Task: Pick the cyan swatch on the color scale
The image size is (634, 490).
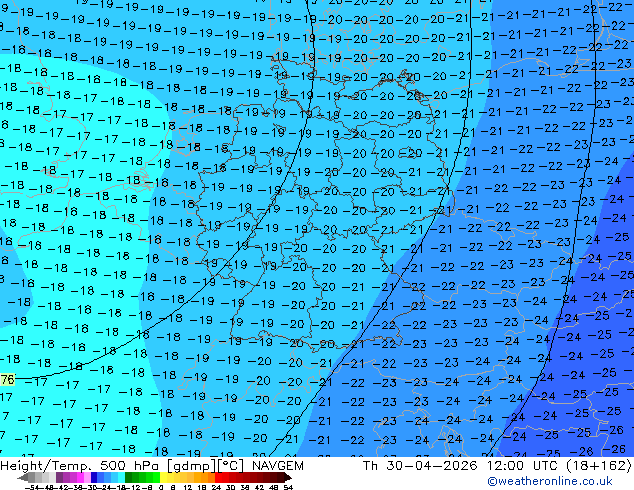Action: (121, 477)
